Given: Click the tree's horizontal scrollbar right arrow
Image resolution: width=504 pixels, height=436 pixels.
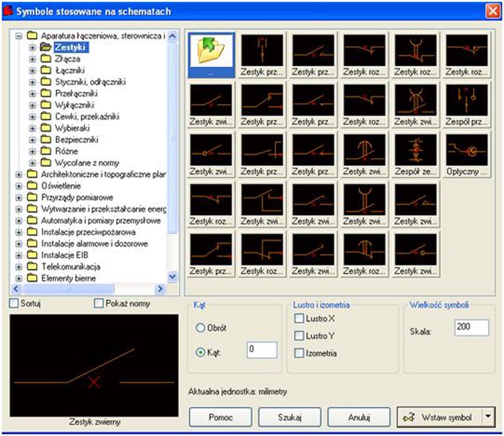Looking at the screenshot, I should click(160, 289).
